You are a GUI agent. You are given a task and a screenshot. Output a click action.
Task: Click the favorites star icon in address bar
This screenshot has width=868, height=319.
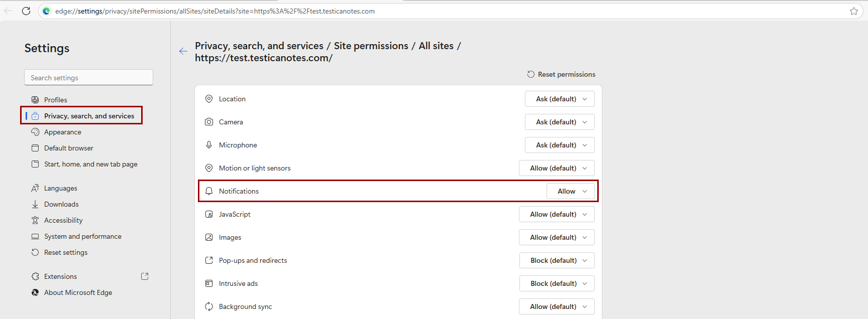point(854,11)
